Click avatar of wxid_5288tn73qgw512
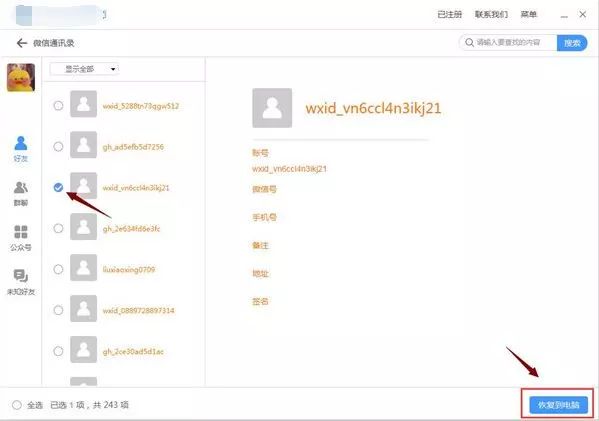Screen dimensions: 599x421 click(83, 104)
